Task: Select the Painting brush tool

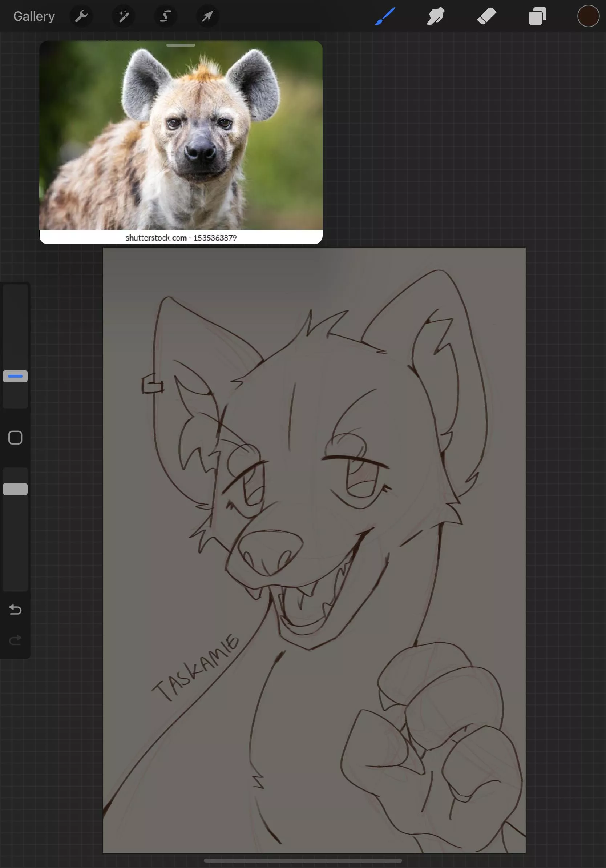Action: [x=385, y=16]
